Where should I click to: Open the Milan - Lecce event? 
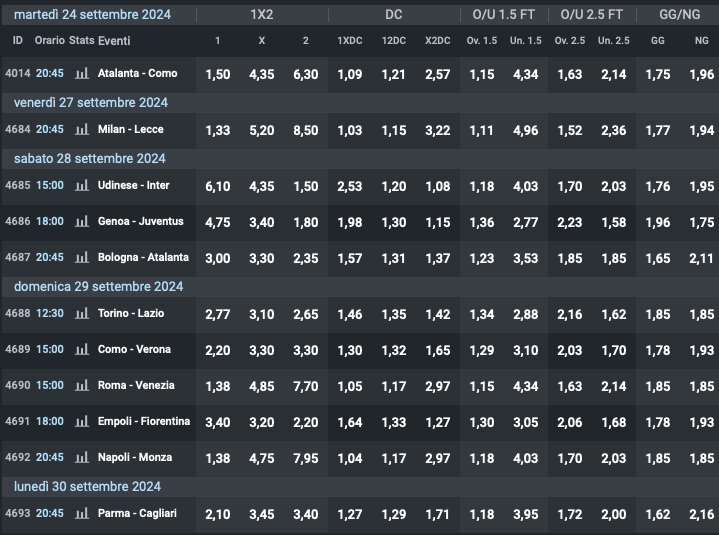(131, 129)
